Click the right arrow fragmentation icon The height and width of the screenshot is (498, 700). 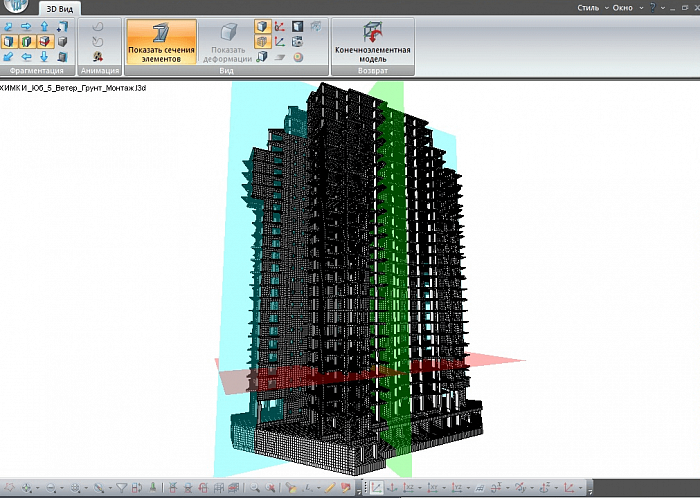(27, 26)
